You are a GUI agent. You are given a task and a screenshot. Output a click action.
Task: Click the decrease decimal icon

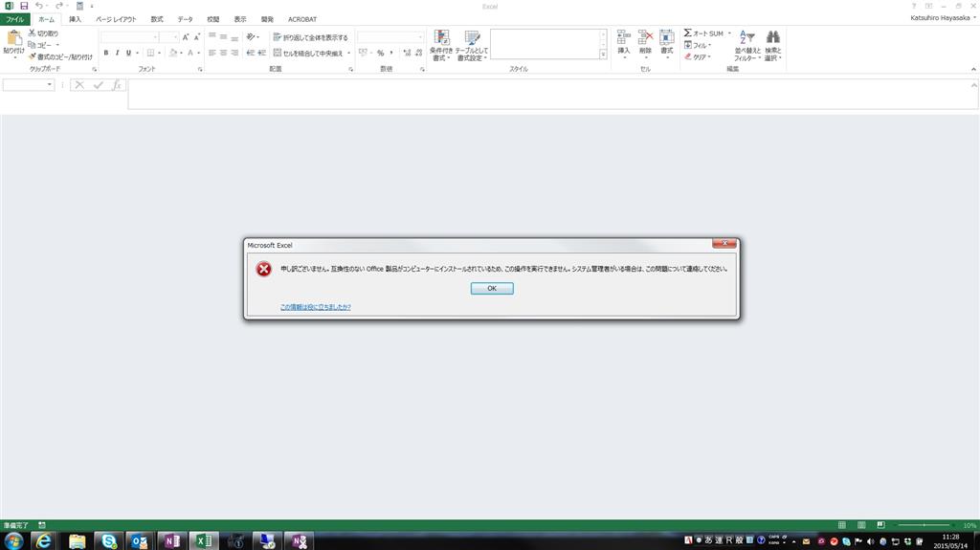point(419,54)
